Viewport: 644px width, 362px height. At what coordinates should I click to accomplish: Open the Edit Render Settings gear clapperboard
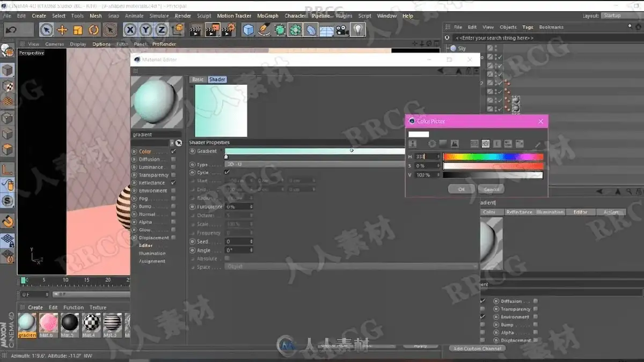[228, 30]
